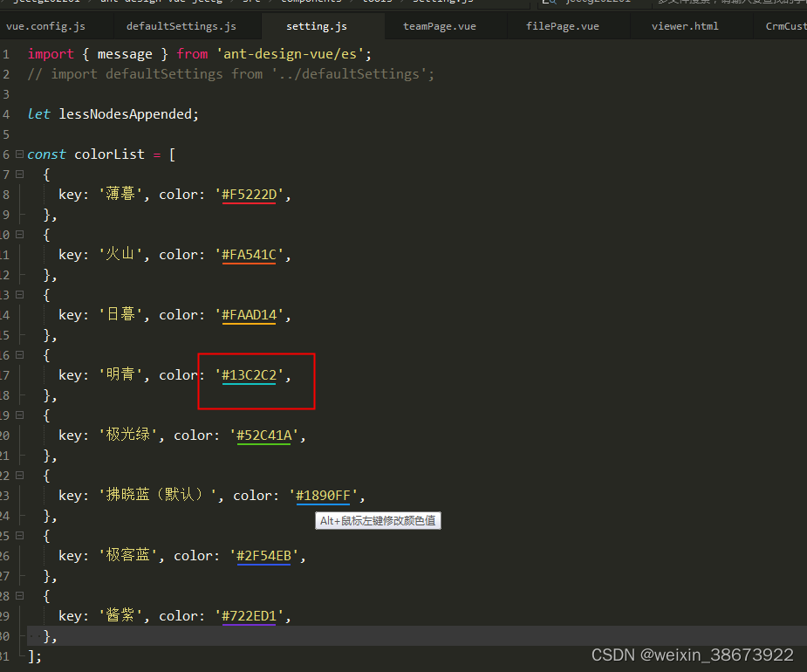Click the commented defaultSettings import line
The width and height of the screenshot is (807, 672).
coord(231,74)
